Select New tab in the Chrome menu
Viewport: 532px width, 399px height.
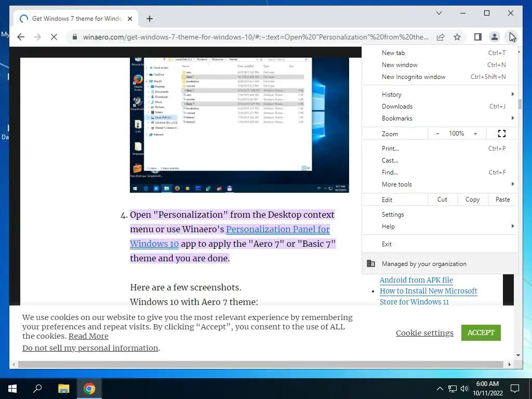tap(440, 53)
